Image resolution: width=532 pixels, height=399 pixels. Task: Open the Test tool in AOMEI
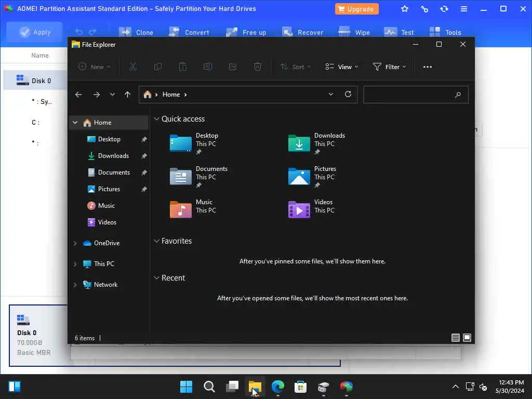pyautogui.click(x=398, y=32)
